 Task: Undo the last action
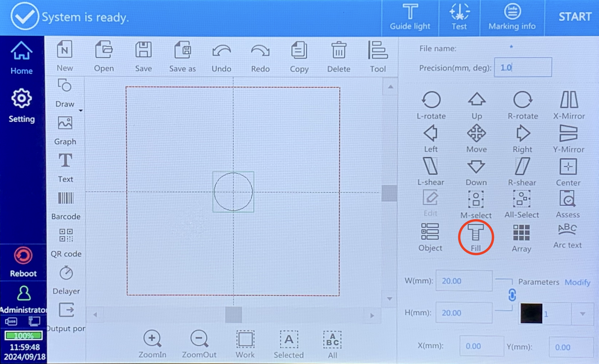[x=221, y=58]
